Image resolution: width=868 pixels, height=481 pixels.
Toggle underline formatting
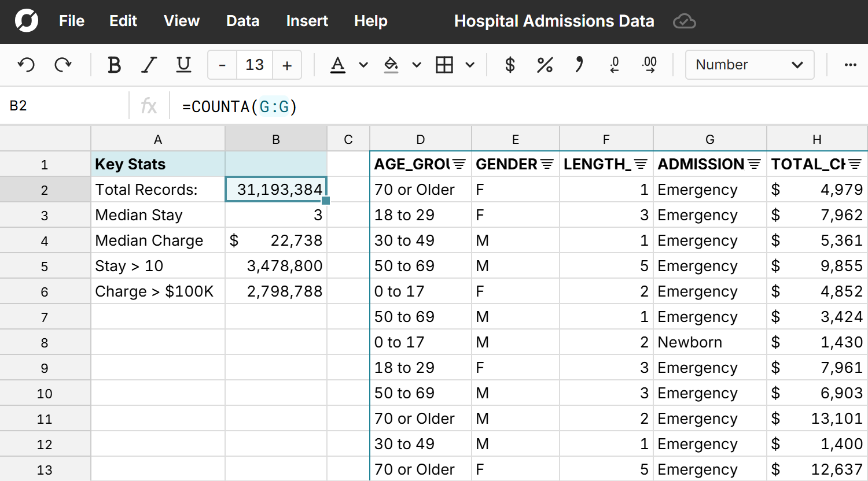tap(183, 65)
